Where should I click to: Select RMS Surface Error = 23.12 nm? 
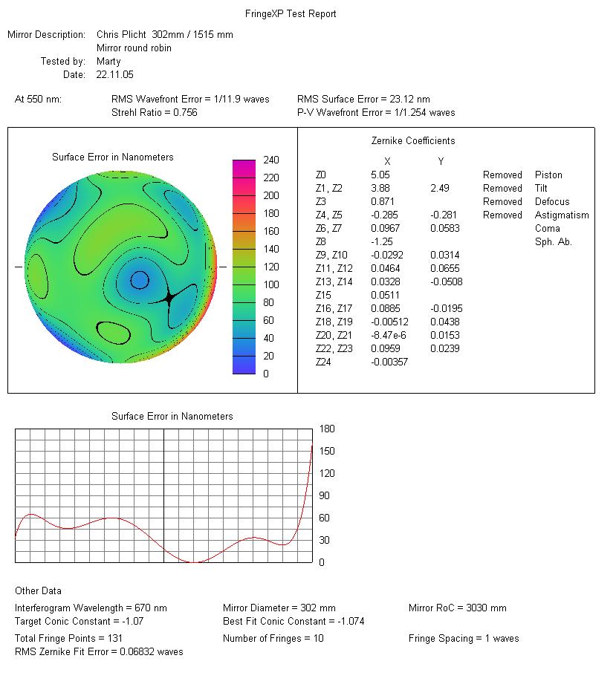point(363,99)
